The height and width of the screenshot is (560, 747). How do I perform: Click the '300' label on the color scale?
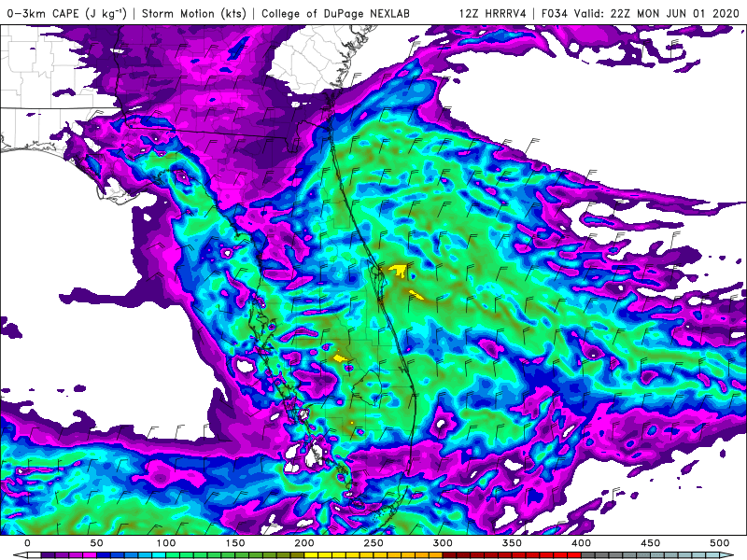443,543
